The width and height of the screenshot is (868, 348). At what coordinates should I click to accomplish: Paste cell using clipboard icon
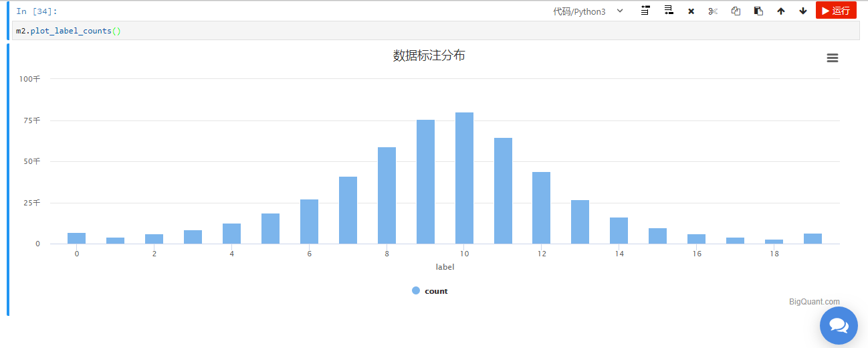(758, 11)
